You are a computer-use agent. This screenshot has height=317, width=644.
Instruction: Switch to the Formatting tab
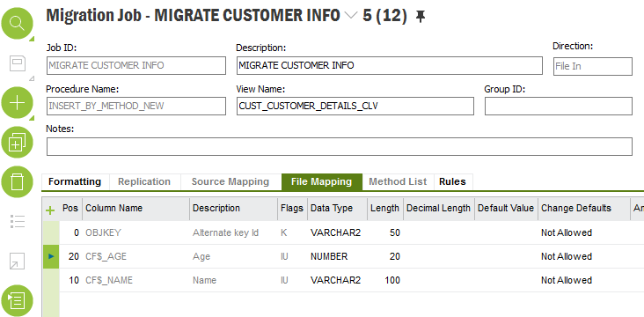tap(75, 181)
